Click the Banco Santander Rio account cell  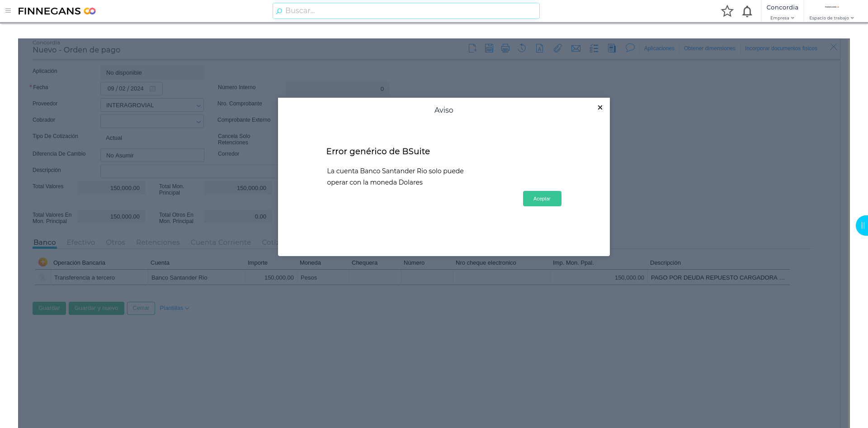pyautogui.click(x=197, y=278)
